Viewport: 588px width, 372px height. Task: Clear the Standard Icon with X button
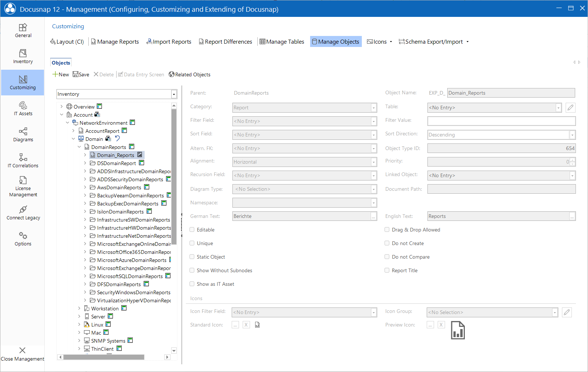coord(246,325)
